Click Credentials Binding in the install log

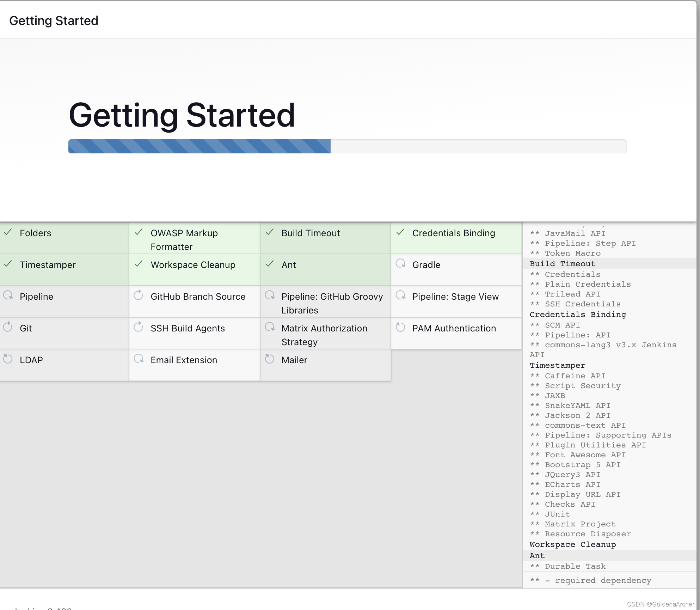click(x=577, y=314)
